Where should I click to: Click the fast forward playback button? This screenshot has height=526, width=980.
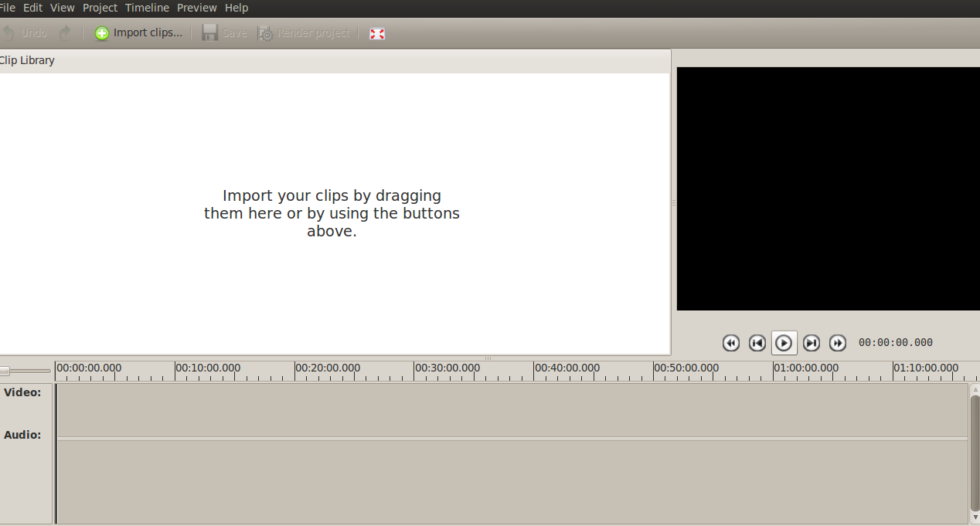(838, 343)
